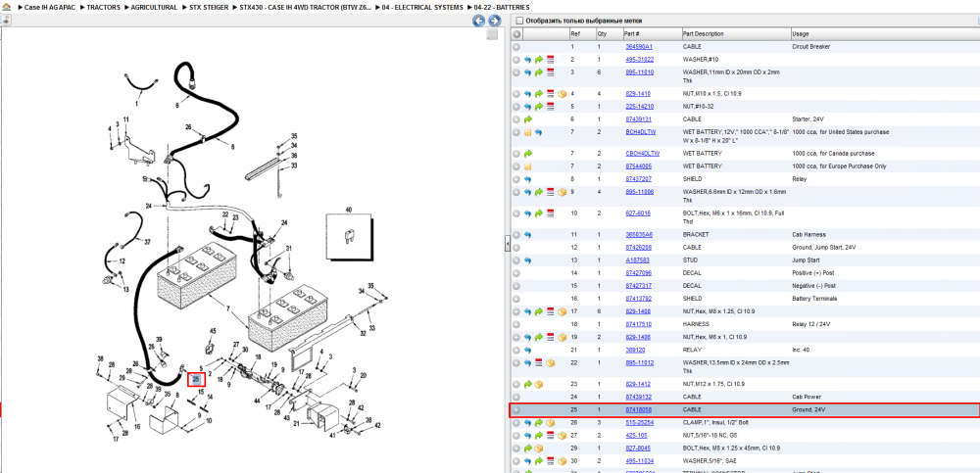
Task: Toggle selection circle for highlighted row 87418058
Action: pyautogui.click(x=516, y=410)
